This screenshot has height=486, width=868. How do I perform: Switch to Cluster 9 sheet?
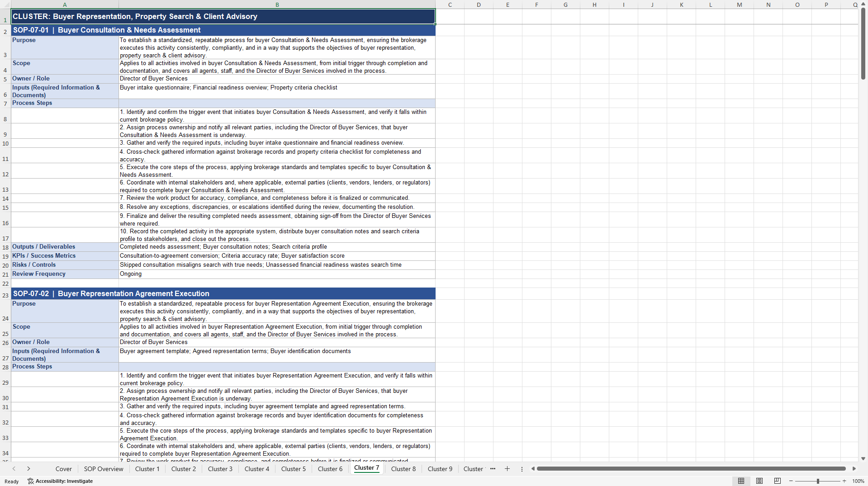(x=440, y=469)
